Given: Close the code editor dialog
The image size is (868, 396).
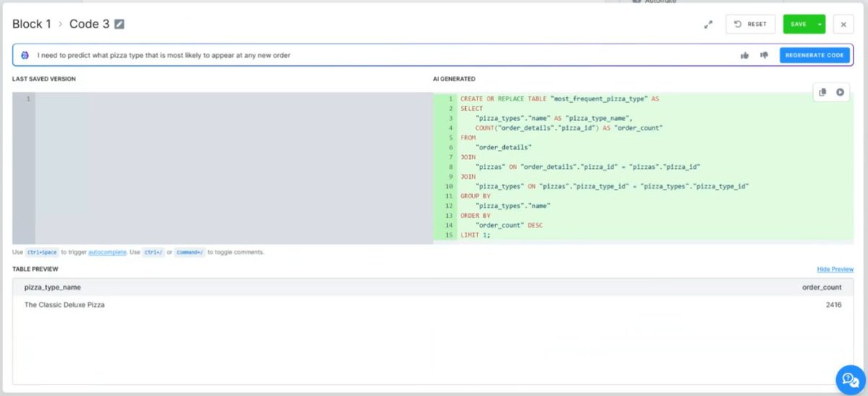Looking at the screenshot, I should [843, 24].
